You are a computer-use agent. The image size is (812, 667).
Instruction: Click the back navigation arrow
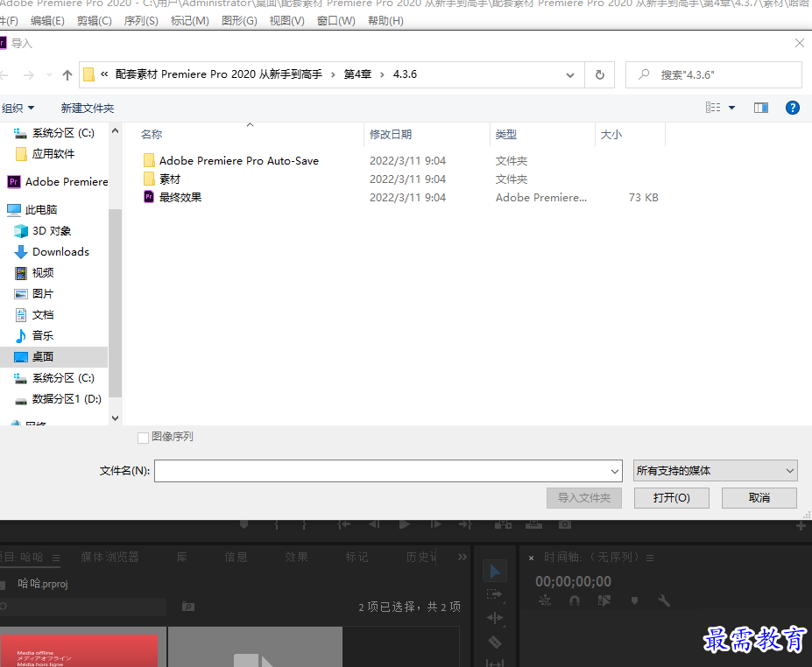[x=4, y=75]
